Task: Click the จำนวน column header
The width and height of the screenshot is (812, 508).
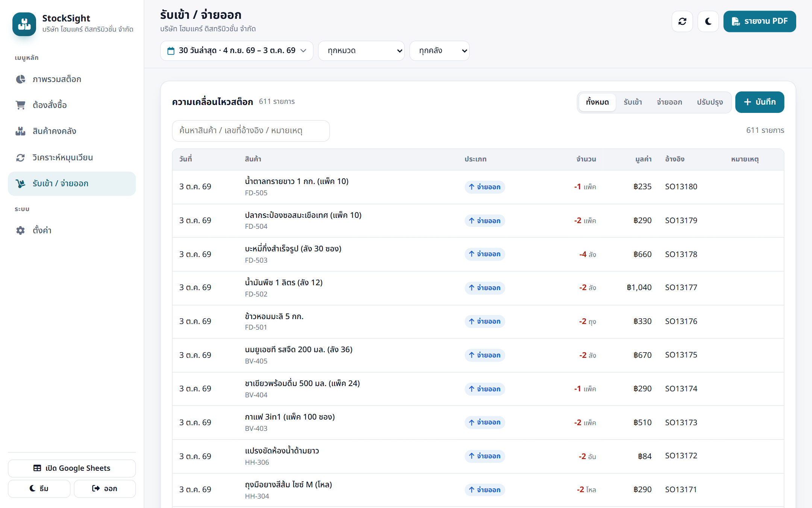Action: [586, 159]
